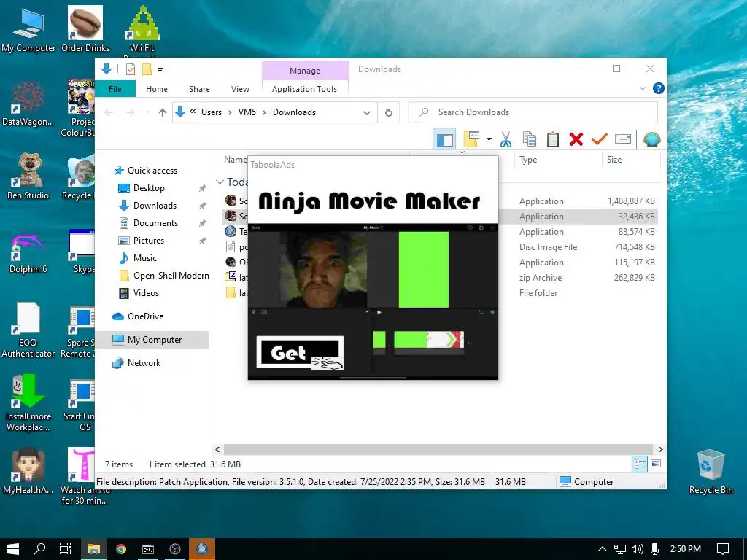Click the Copy toolbar icon

tap(530, 139)
